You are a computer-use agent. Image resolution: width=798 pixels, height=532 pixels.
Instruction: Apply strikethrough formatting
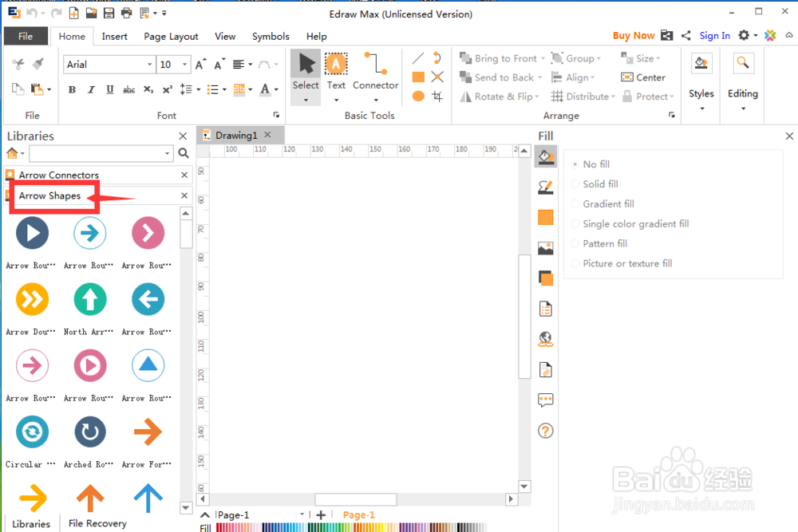(129, 89)
